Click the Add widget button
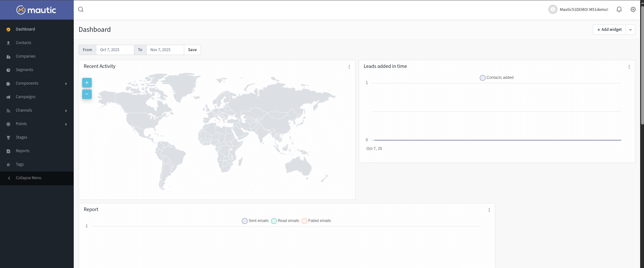 click(609, 30)
